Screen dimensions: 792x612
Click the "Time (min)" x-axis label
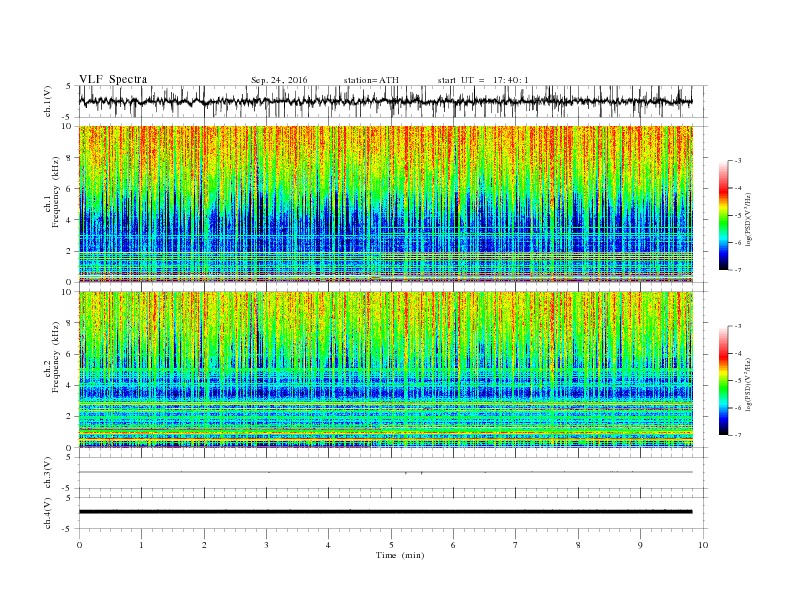pos(400,555)
